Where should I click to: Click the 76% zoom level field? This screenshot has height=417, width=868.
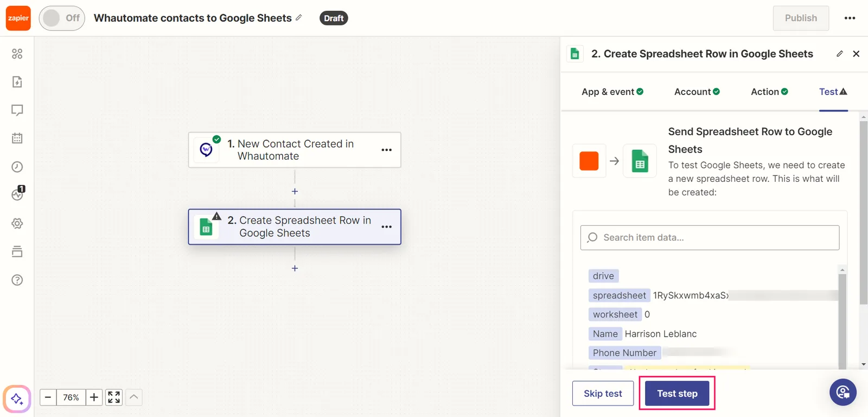click(x=71, y=397)
